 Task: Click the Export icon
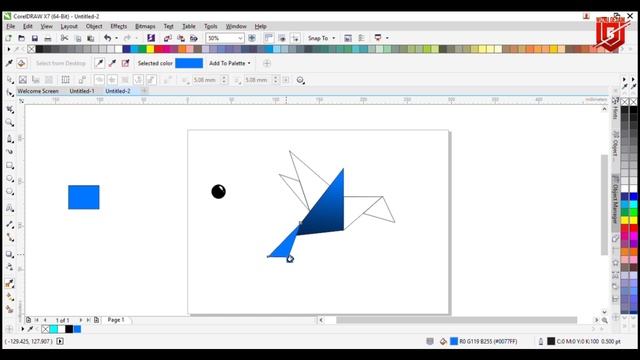[x=181, y=38]
